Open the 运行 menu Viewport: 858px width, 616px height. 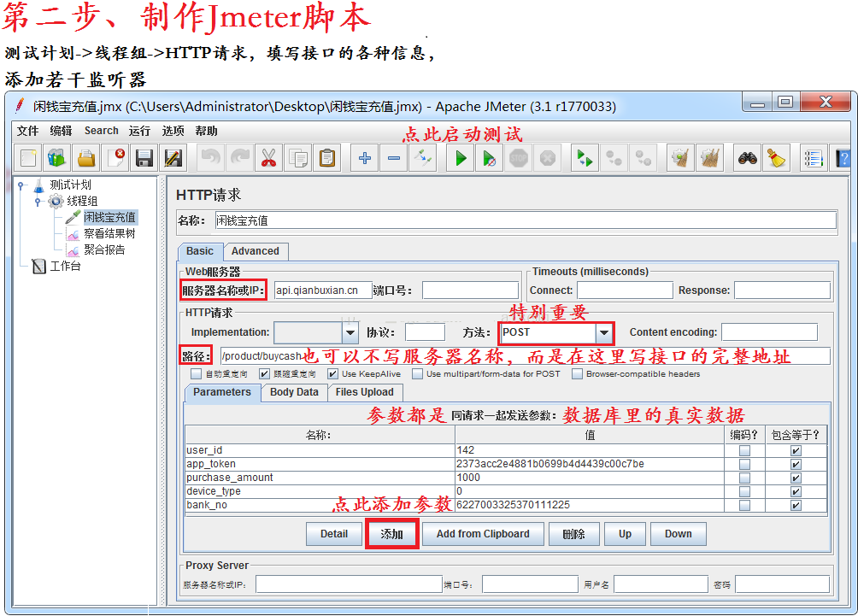point(139,131)
